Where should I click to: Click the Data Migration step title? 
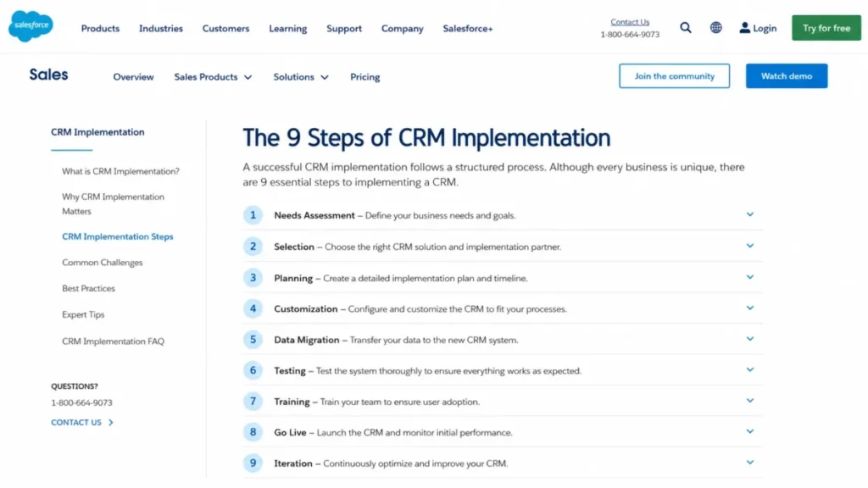307,340
